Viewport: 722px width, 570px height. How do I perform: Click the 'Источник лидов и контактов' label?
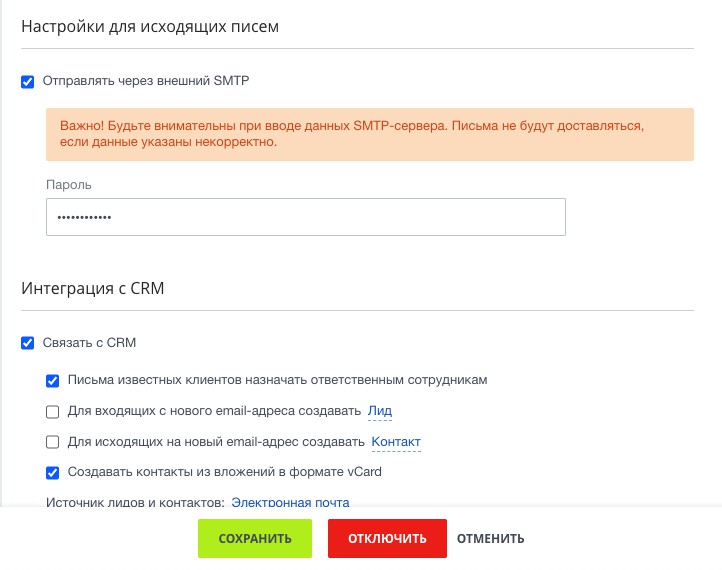pos(136,502)
